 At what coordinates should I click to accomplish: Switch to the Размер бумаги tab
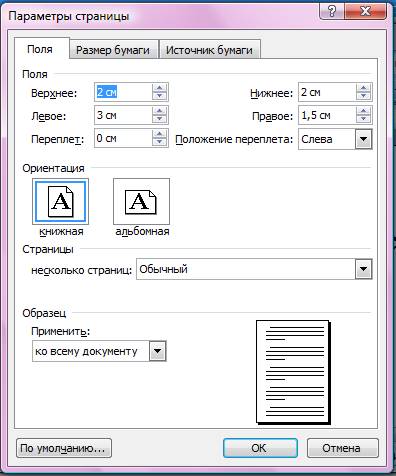113,50
